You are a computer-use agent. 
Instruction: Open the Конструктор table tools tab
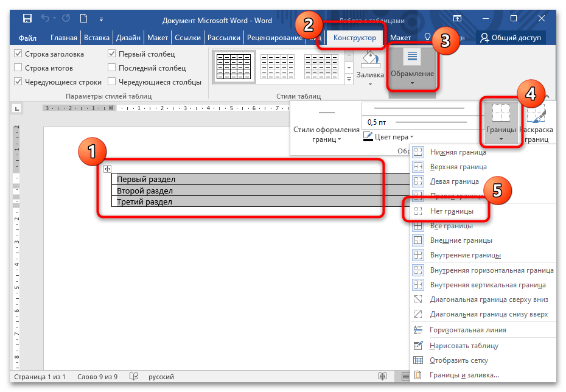click(354, 38)
